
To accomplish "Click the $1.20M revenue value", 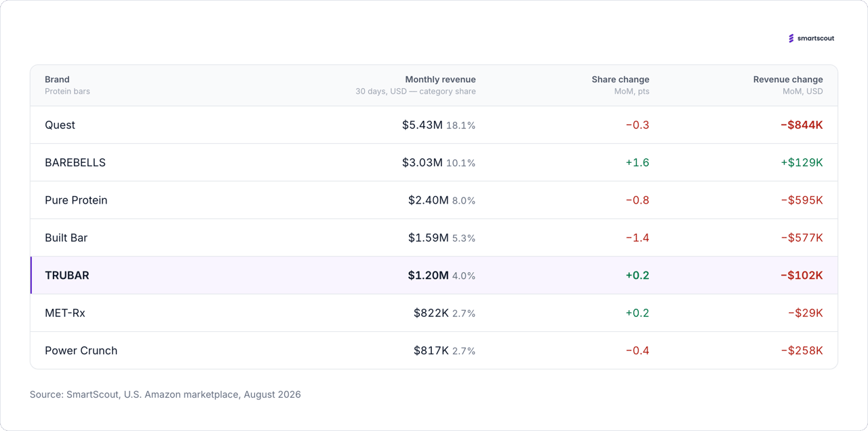I will click(428, 276).
